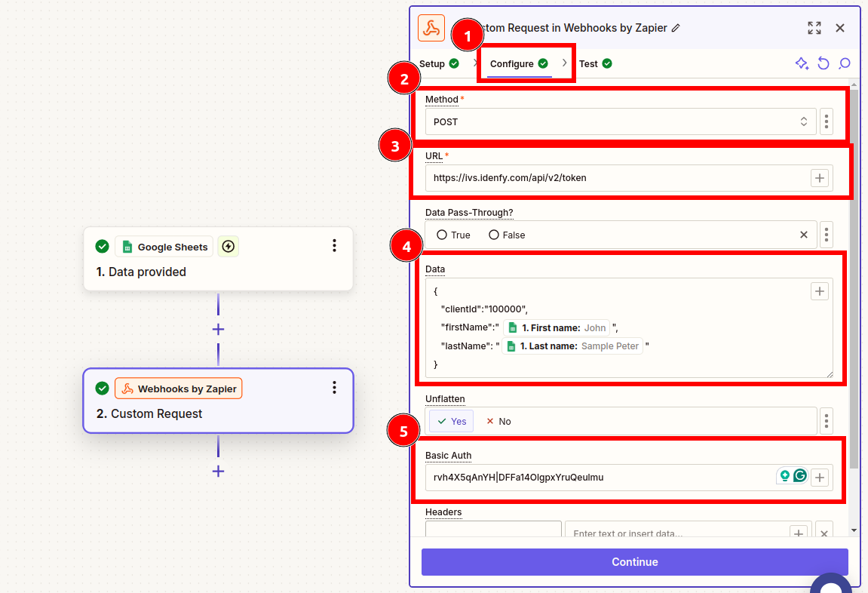The width and height of the screenshot is (868, 593).
Task: Rename the step using the pencil icon
Action: pos(675,27)
